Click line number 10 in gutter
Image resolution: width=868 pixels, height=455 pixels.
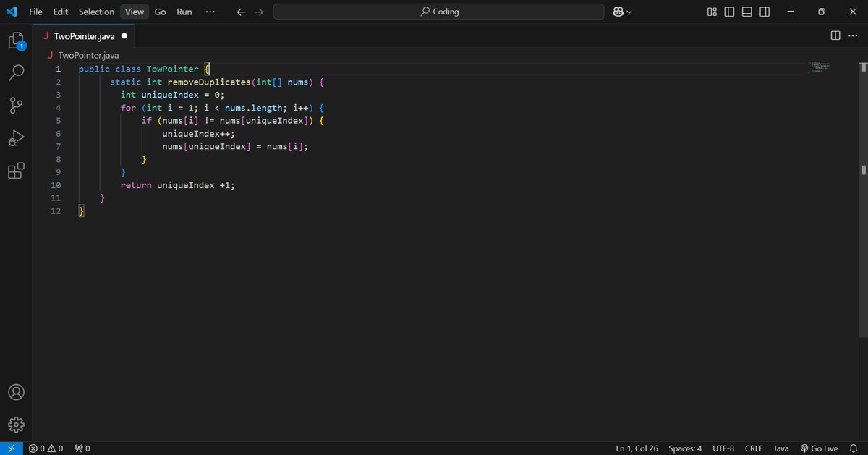pyautogui.click(x=56, y=185)
